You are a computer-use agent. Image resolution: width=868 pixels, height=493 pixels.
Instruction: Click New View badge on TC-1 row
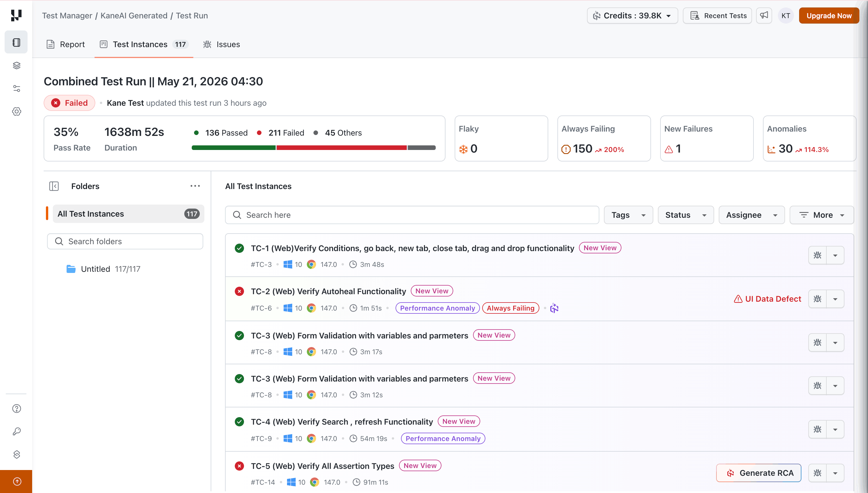600,248
